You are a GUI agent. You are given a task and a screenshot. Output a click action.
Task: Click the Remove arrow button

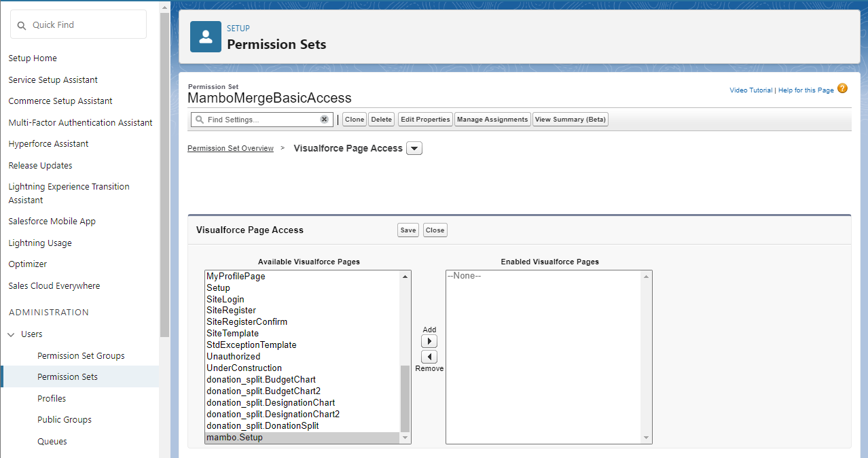tap(429, 357)
